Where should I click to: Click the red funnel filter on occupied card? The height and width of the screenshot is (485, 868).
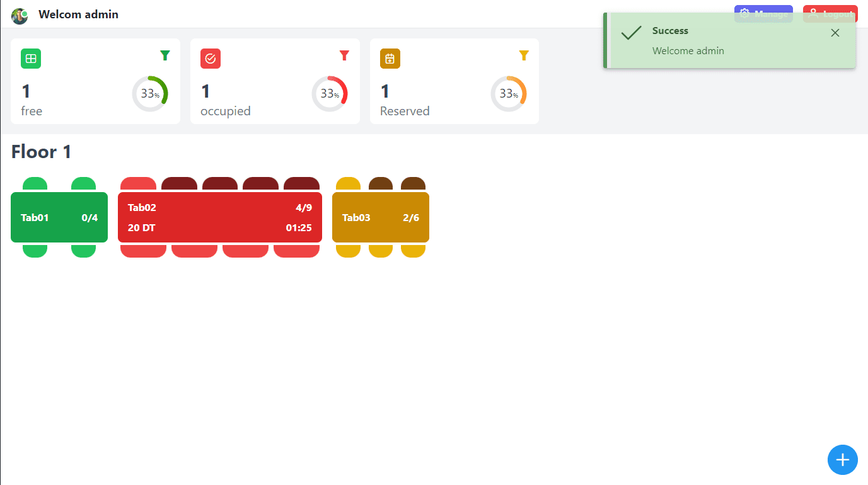click(344, 55)
